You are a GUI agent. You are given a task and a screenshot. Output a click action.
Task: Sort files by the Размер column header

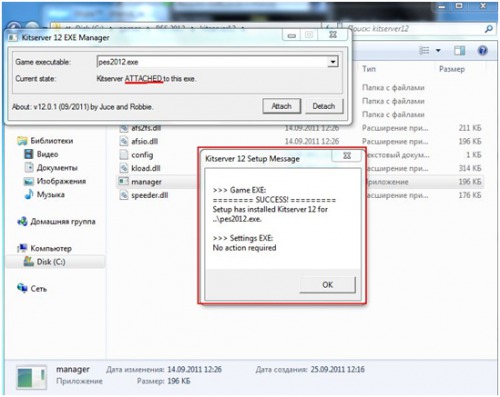click(x=452, y=69)
